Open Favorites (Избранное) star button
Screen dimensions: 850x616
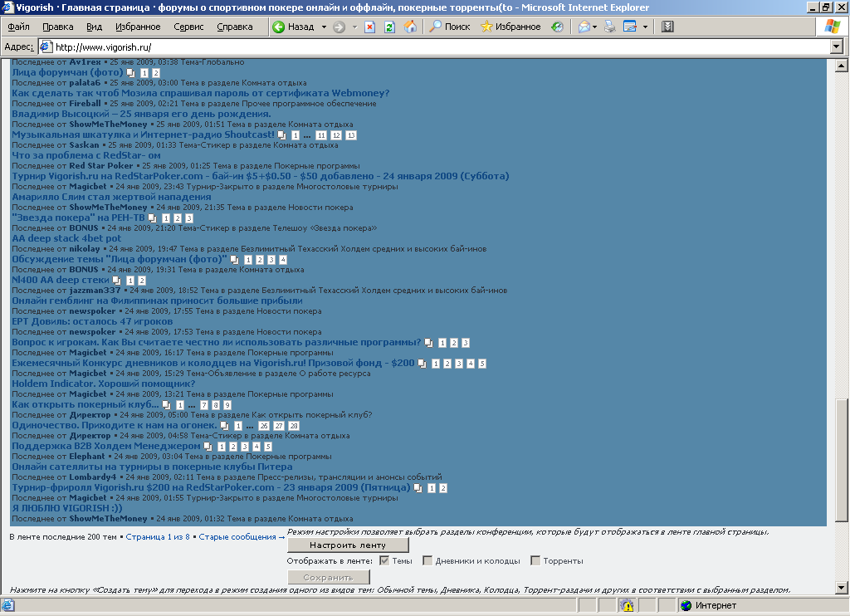pos(510,27)
